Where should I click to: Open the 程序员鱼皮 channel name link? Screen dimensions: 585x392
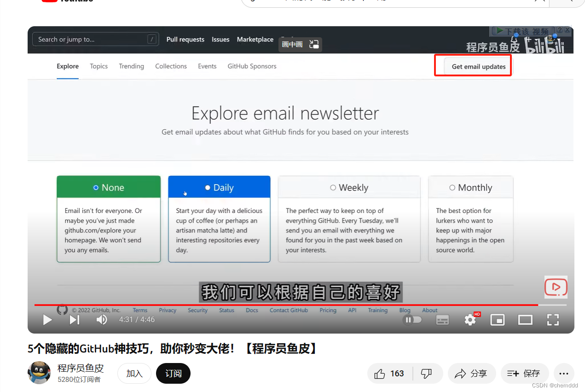coord(81,368)
